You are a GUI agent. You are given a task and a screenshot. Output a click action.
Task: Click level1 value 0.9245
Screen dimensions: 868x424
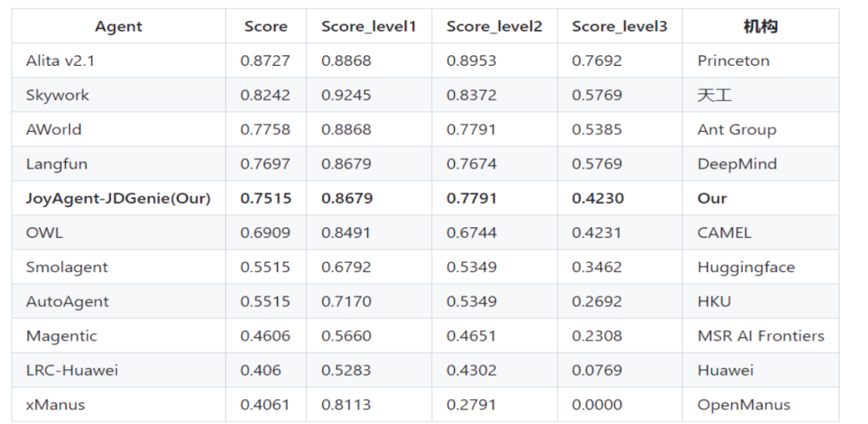[346, 95]
